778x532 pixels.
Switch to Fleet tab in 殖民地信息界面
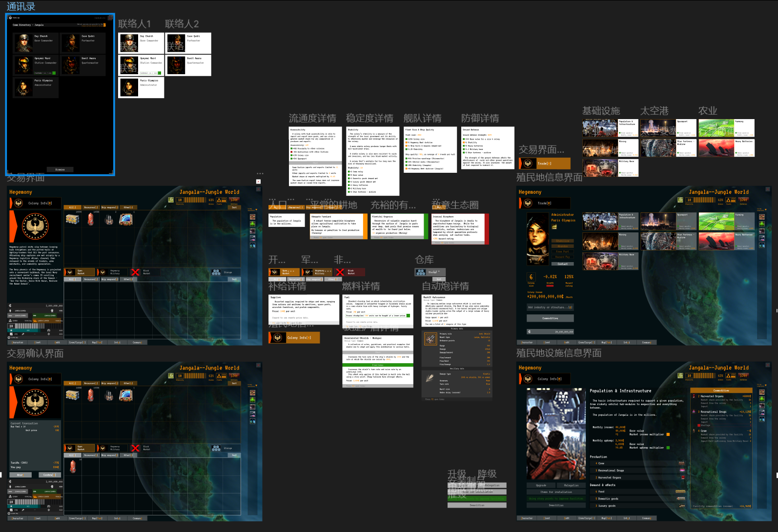547,342
